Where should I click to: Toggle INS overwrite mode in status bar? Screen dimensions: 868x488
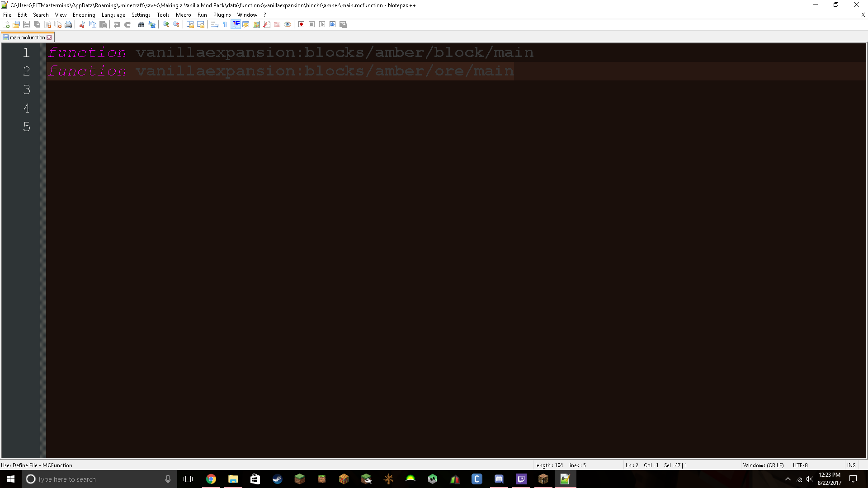click(851, 465)
